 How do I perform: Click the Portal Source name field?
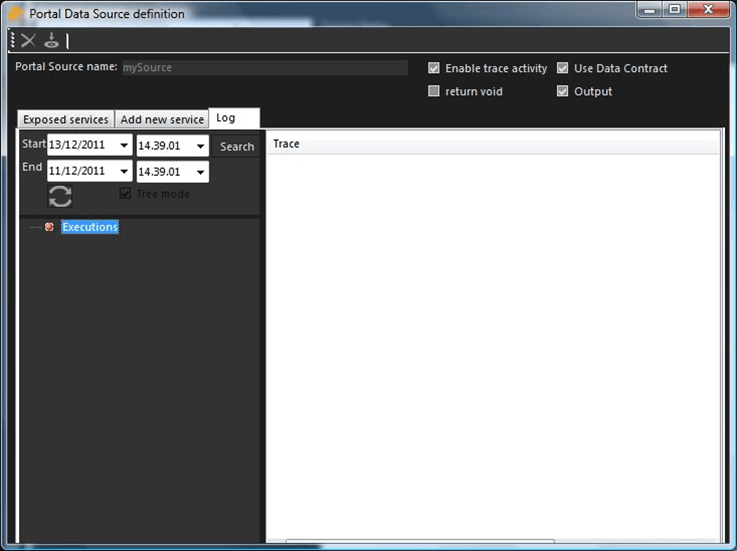265,67
